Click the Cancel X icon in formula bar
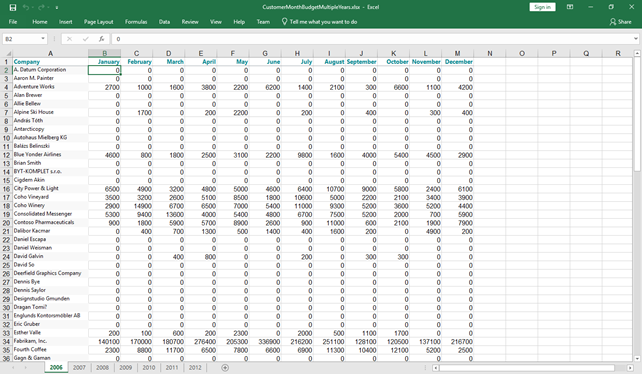 point(69,39)
